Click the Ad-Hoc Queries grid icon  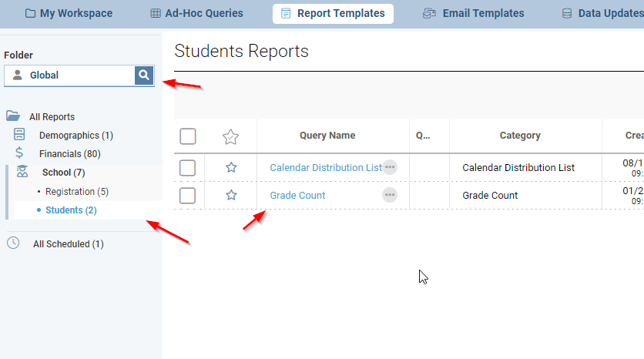[x=156, y=13]
